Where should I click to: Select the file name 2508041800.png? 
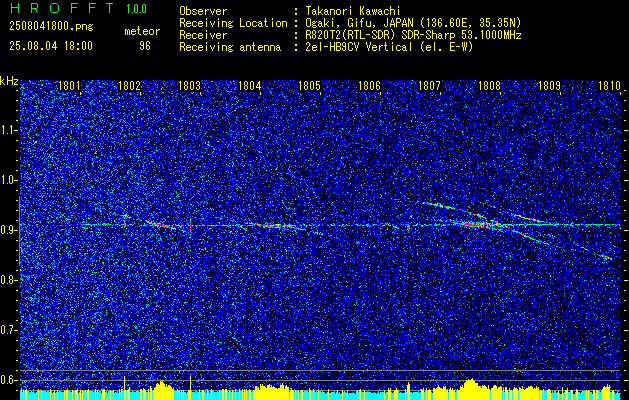(x=51, y=27)
